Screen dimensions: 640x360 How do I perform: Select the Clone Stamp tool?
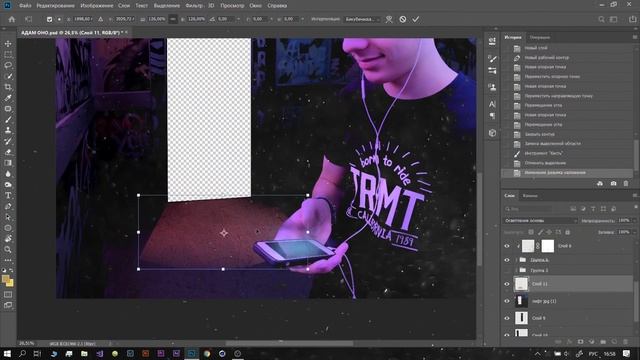click(x=8, y=130)
